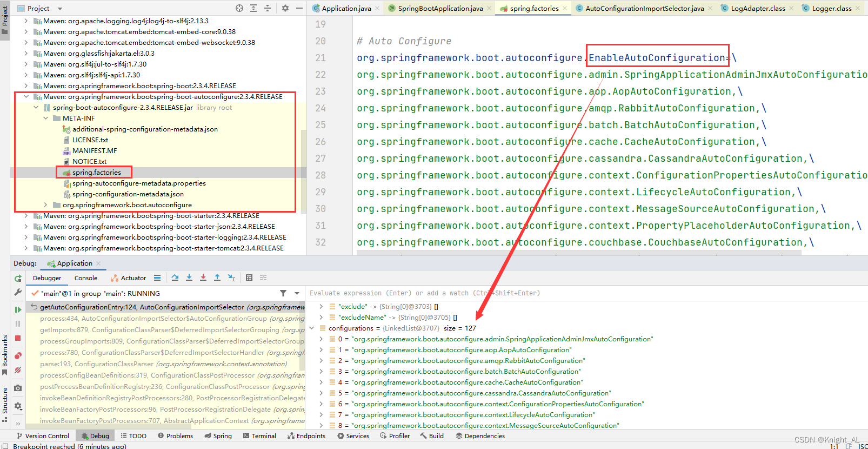The height and width of the screenshot is (449, 868).
Task: Collapse the META-INF folder
Action: tap(45, 118)
